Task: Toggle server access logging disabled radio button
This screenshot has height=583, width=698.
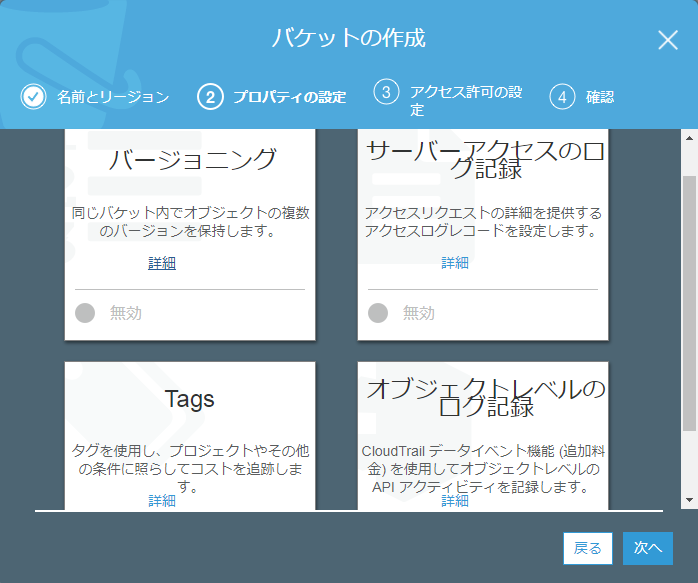Action: coord(378,313)
